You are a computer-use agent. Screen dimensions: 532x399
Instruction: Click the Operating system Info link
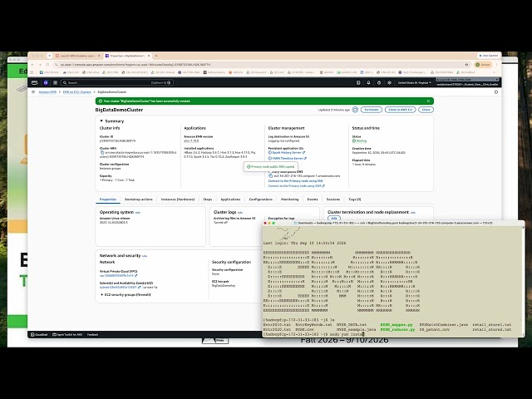[138, 213]
